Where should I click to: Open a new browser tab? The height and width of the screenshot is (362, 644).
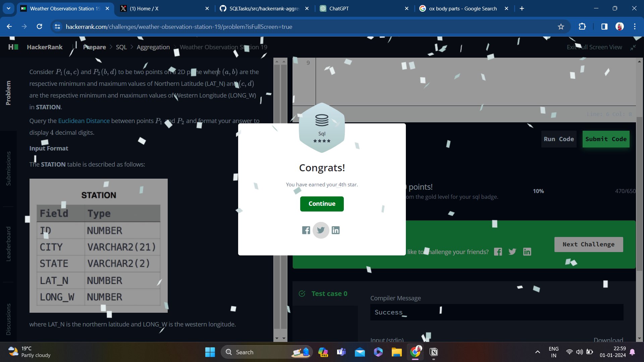522,8
